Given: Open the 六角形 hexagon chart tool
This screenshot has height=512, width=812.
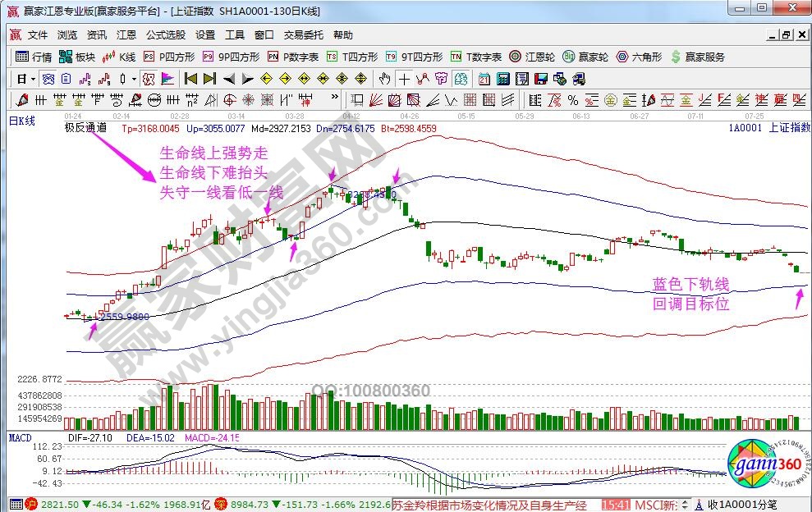Looking at the screenshot, I should pos(638,57).
